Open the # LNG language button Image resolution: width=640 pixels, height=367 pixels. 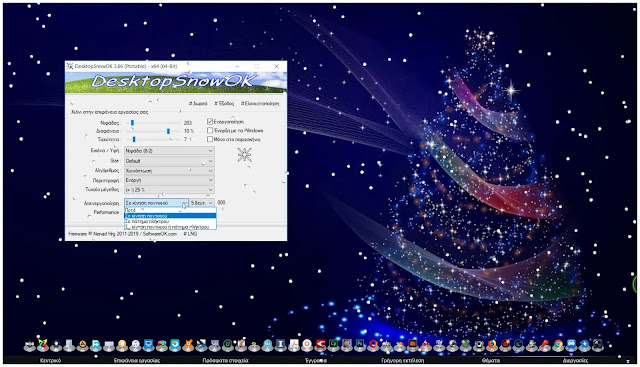click(190, 234)
